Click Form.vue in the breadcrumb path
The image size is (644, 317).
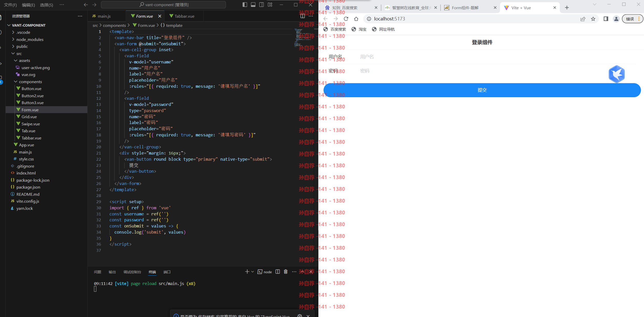pos(146,25)
